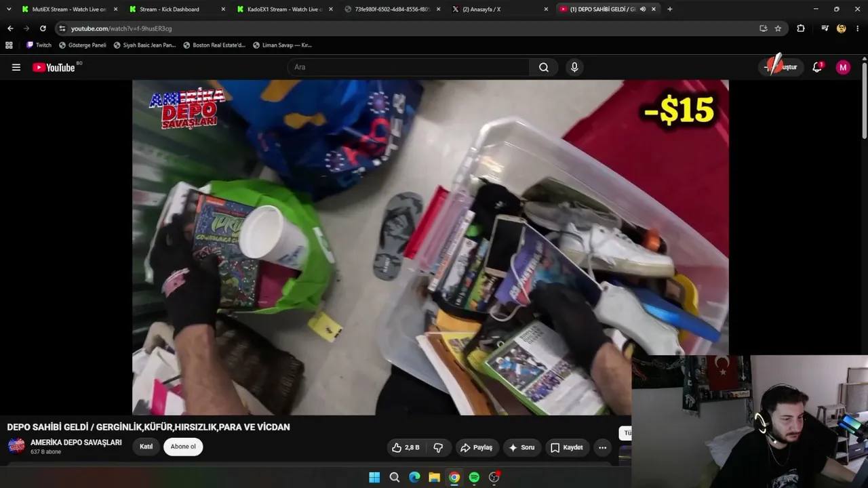Viewport: 868px width, 488px height.
Task: Close the DEPO SAHİBİ GELDİ tab
Action: (x=654, y=9)
